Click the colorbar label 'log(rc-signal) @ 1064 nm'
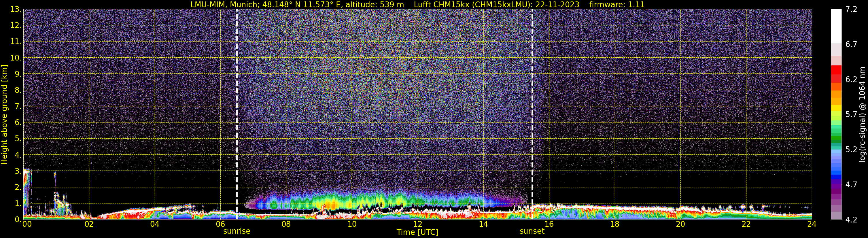The width and height of the screenshot is (868, 238). pyautogui.click(x=862, y=114)
